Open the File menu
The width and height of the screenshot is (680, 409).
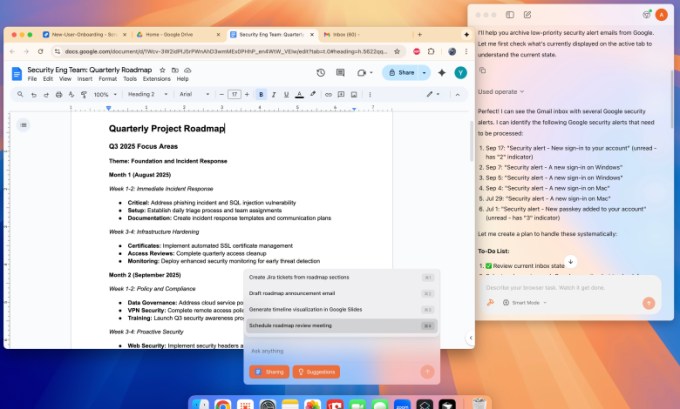(x=32, y=79)
